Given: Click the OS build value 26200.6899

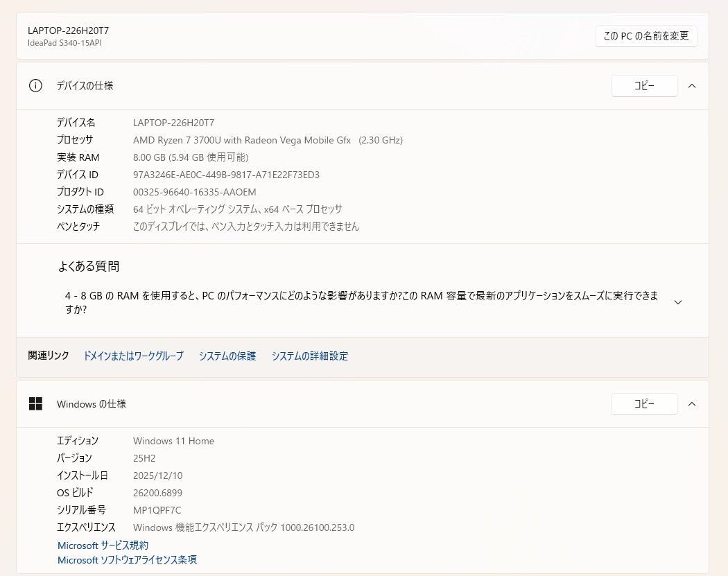Looking at the screenshot, I should (158, 493).
